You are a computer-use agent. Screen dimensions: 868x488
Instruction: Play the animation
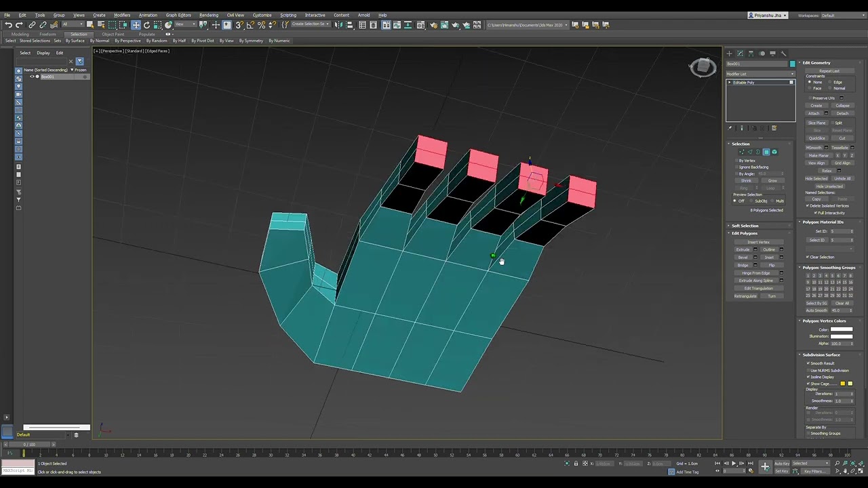coord(734,464)
